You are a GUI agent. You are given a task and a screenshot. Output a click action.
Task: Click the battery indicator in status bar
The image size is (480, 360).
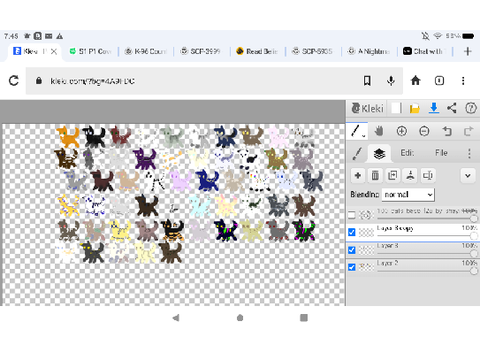coord(468,36)
